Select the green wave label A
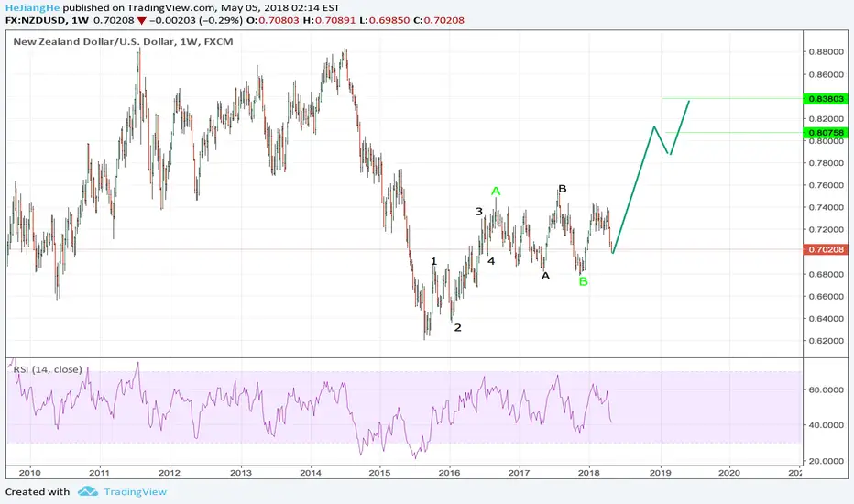The width and height of the screenshot is (854, 504). 496,192
